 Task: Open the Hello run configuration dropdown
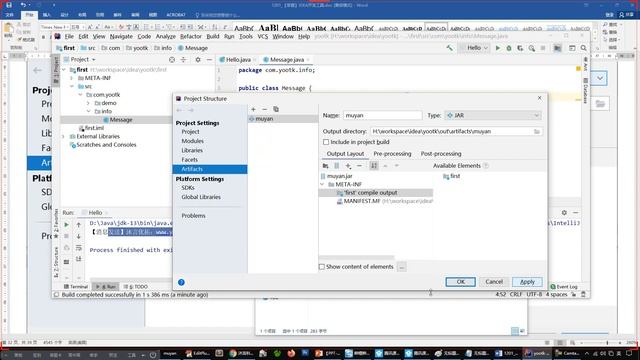475,48
